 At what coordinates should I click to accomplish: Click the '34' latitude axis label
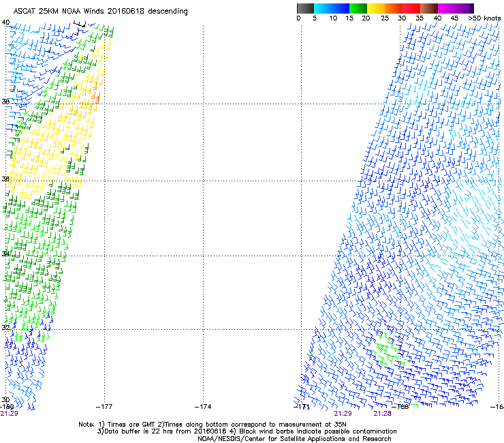(5, 254)
